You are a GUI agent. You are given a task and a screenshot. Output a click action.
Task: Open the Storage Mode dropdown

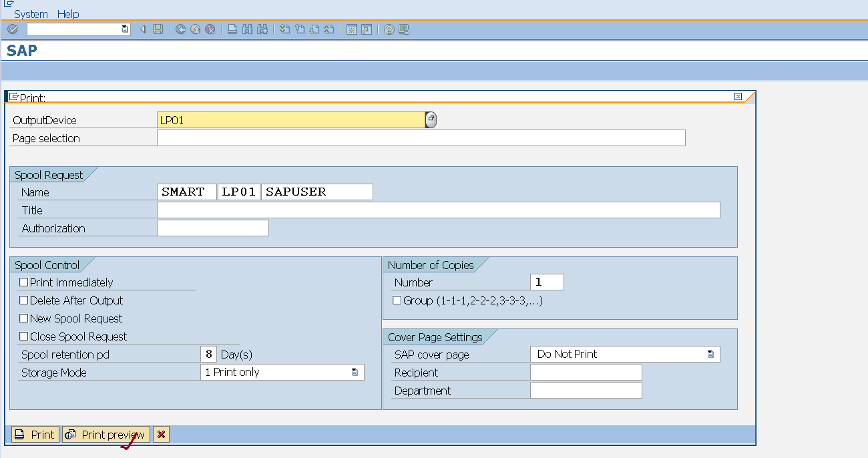(355, 373)
